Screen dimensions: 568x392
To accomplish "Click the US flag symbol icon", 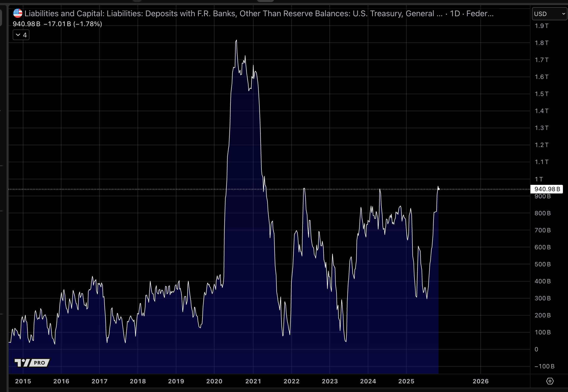I will point(18,13).
